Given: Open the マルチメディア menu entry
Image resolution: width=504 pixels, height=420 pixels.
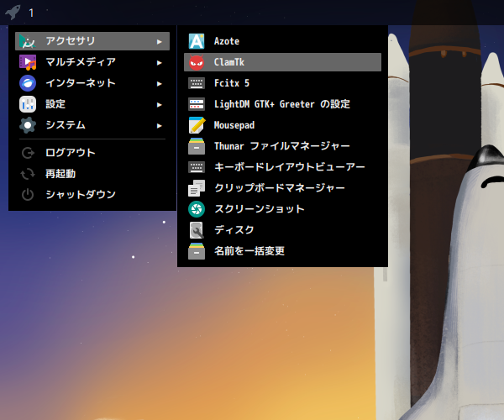Looking at the screenshot, I should coord(92,62).
